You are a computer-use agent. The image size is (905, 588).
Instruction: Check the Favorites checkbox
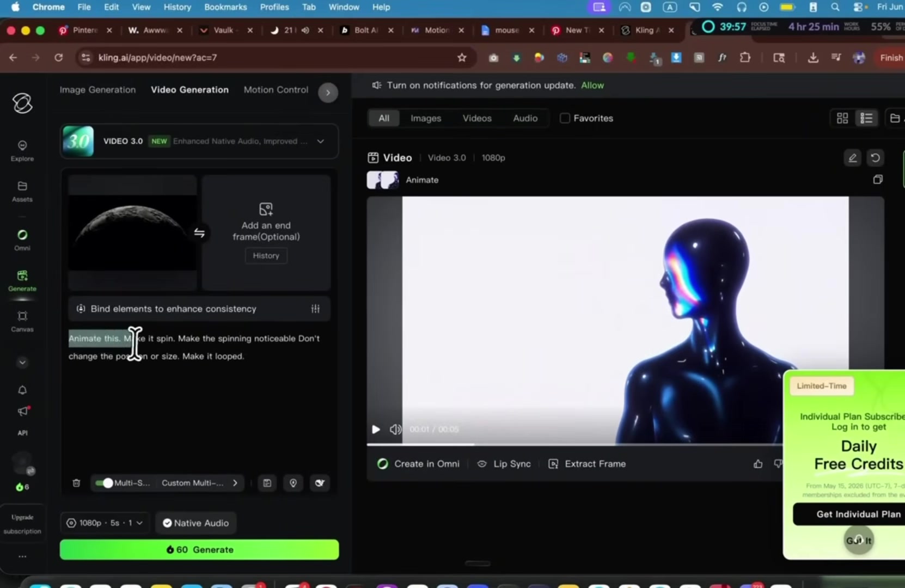(x=565, y=118)
